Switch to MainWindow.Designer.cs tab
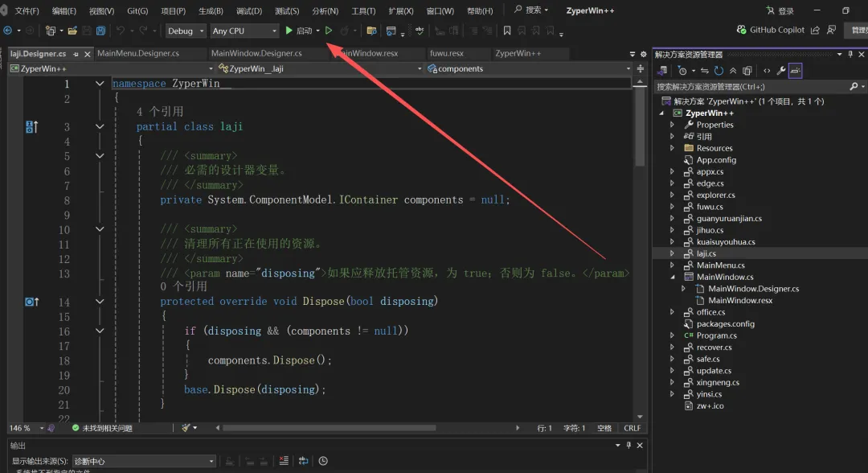Image resolution: width=868 pixels, height=473 pixels. point(256,54)
